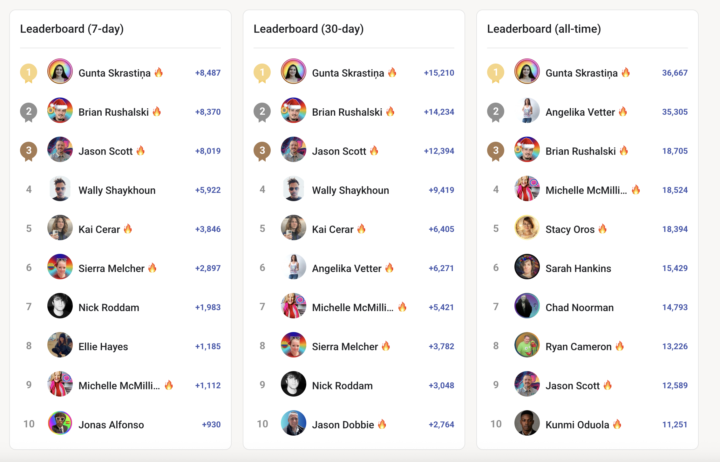Open Wally Shaykhoun's avatar in 30-day leaderboard

293,189
